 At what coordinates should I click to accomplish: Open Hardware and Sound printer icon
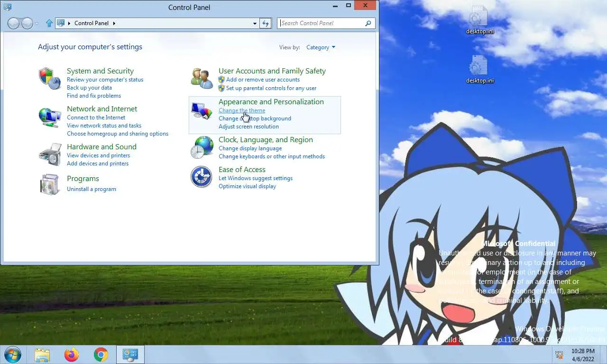(x=50, y=155)
